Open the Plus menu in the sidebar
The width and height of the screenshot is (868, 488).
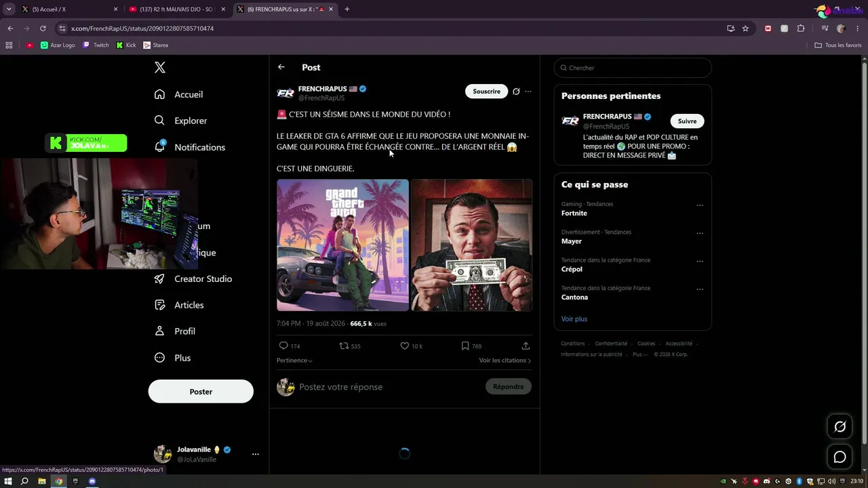click(173, 358)
